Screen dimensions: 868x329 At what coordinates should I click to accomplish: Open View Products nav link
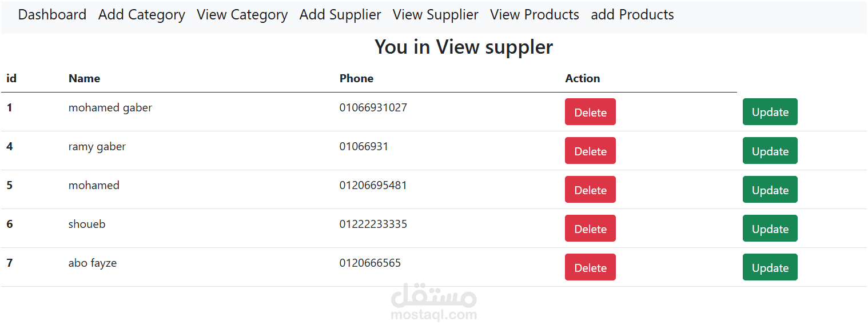[534, 15]
